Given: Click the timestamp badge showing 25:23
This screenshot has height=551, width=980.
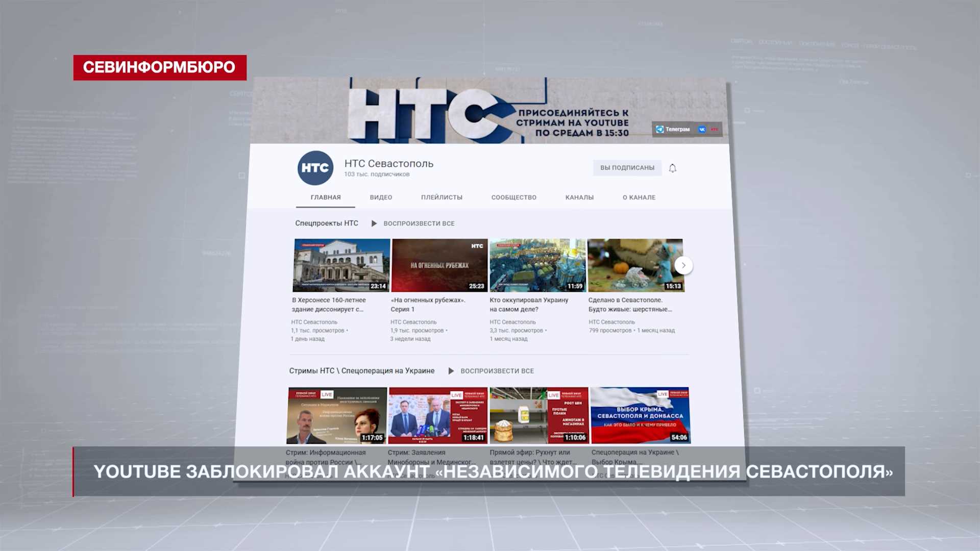Looking at the screenshot, I should [476, 287].
